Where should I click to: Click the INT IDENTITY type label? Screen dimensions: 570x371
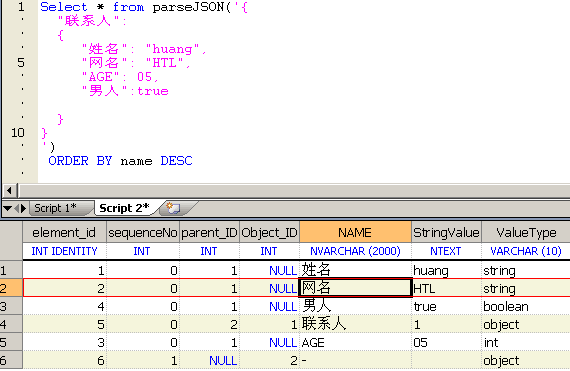64,251
